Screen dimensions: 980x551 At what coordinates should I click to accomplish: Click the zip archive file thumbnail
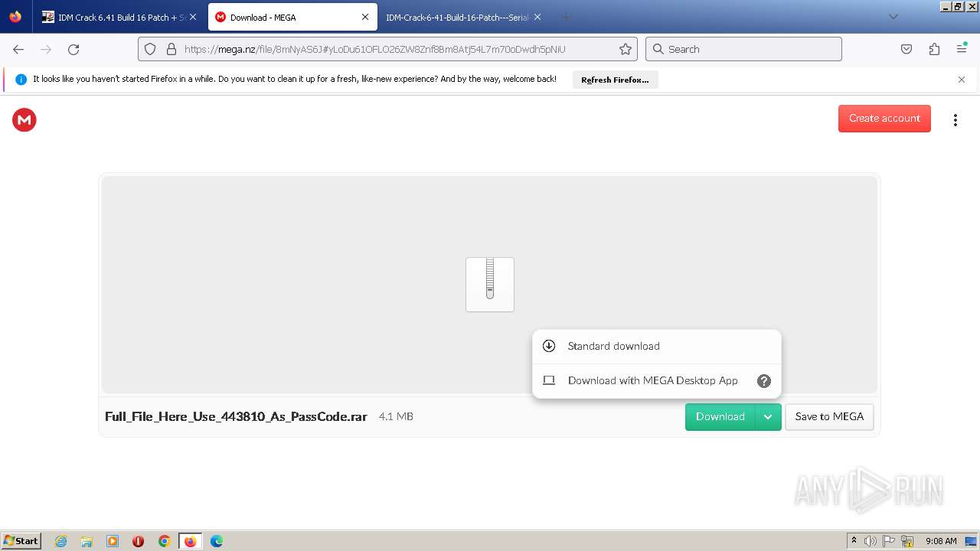pyautogui.click(x=490, y=285)
